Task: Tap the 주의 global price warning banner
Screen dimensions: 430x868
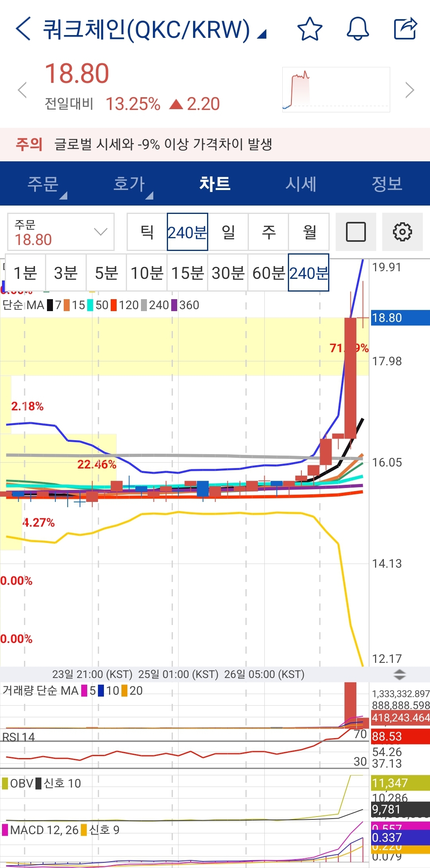Action: 215,144
